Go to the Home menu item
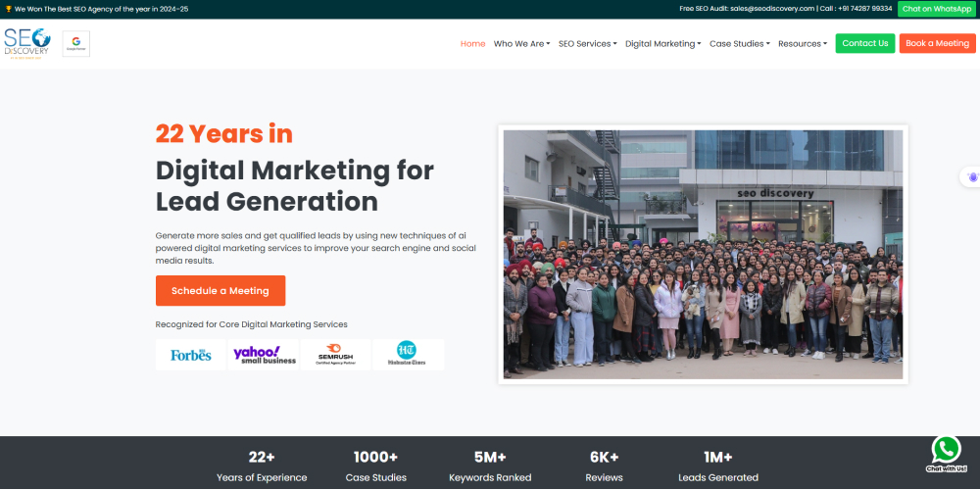Viewport: 980px width, 490px height. tap(472, 43)
